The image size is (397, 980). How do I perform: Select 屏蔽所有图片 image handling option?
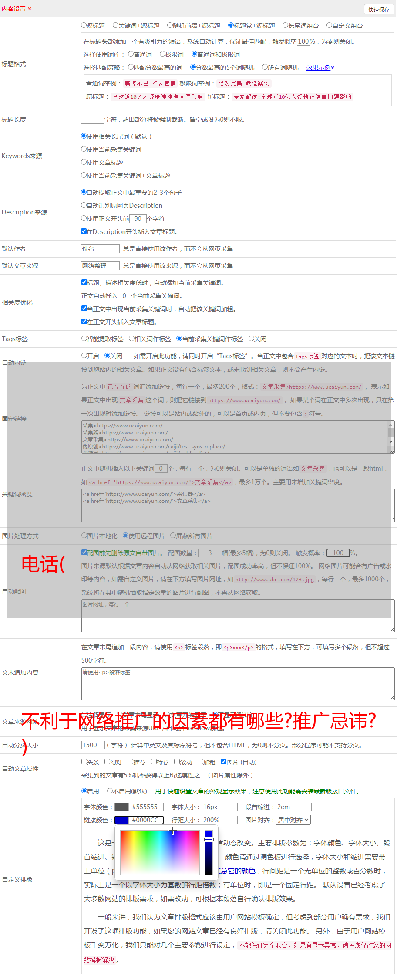(x=173, y=536)
